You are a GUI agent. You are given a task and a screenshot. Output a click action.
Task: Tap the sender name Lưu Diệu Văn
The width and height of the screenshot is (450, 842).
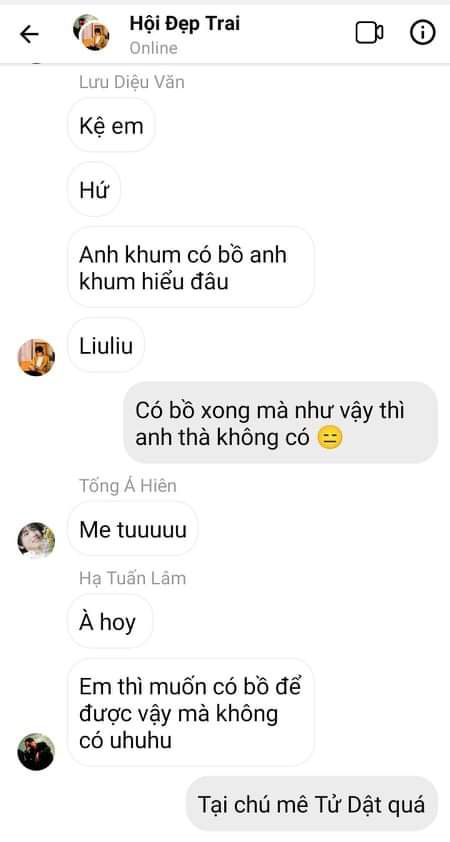[132, 82]
